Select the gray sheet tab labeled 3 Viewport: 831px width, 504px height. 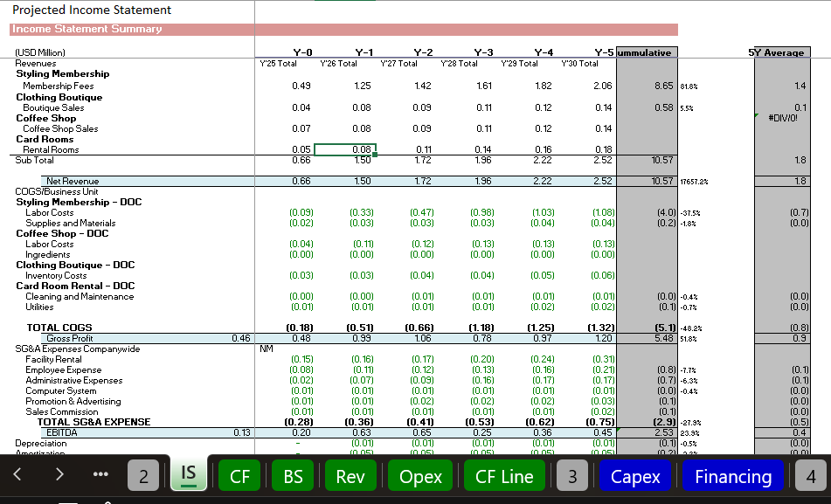[x=572, y=476]
